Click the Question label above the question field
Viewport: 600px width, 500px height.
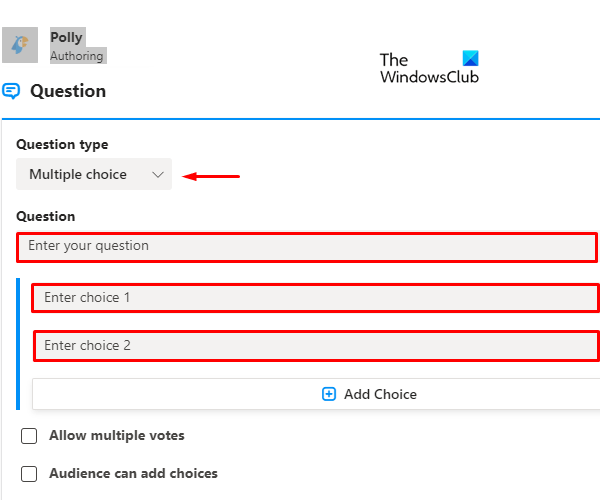click(45, 216)
